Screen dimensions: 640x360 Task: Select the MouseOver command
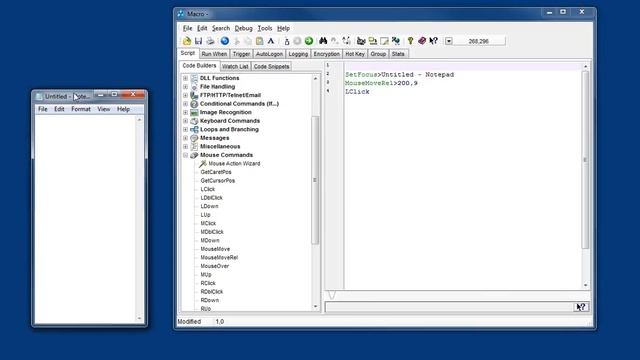(215, 266)
